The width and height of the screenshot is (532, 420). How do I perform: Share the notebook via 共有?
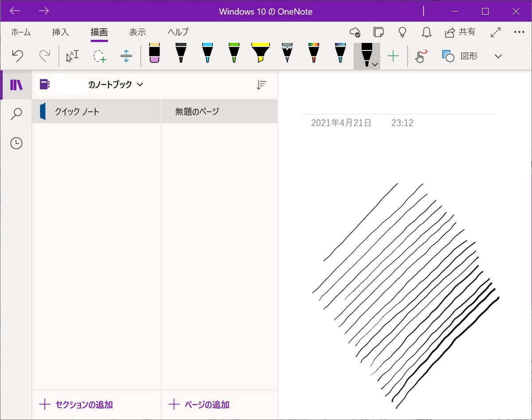click(460, 32)
